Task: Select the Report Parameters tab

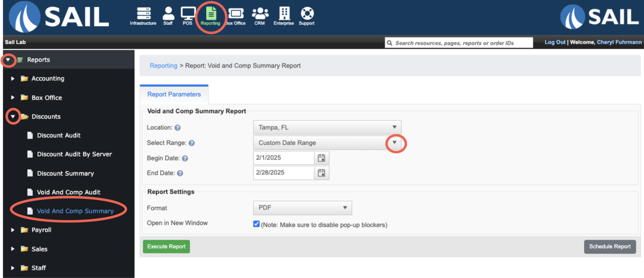Action: (x=174, y=94)
